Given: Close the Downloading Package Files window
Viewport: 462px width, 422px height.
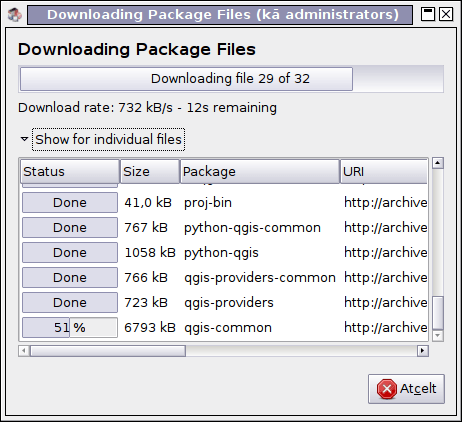Looking at the screenshot, I should (x=446, y=14).
